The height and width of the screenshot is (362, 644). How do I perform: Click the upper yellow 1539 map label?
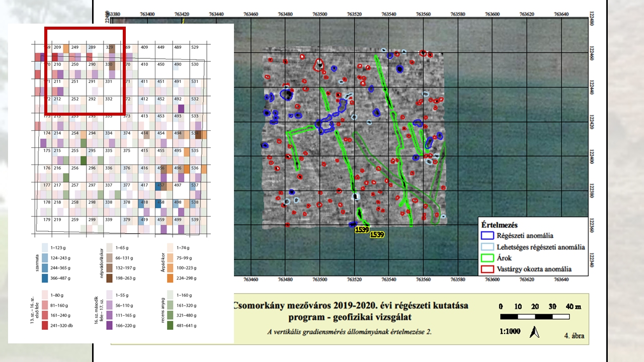tap(362, 230)
